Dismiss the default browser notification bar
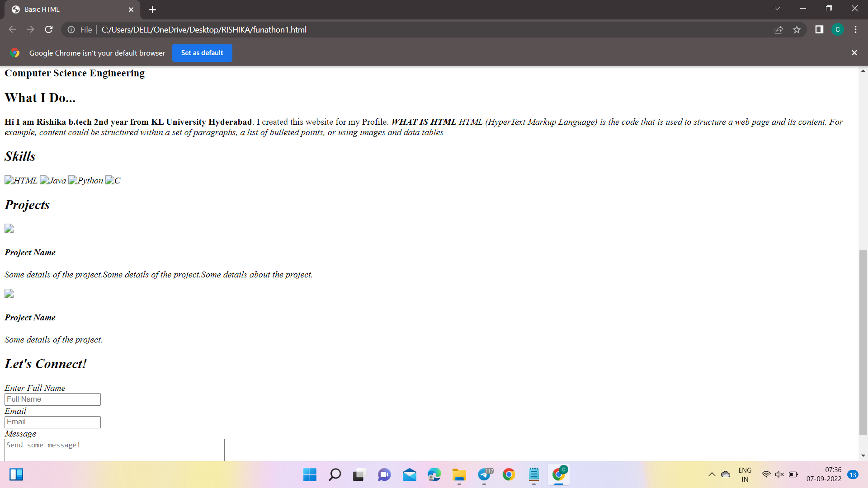 pyautogui.click(x=854, y=53)
